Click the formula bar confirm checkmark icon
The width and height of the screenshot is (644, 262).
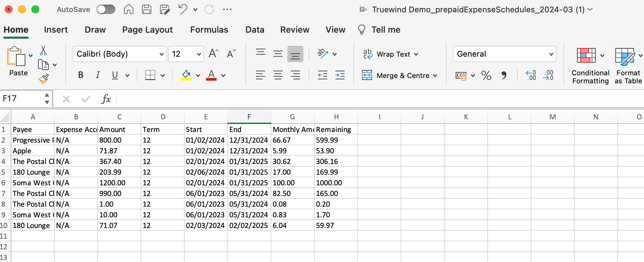[86, 99]
